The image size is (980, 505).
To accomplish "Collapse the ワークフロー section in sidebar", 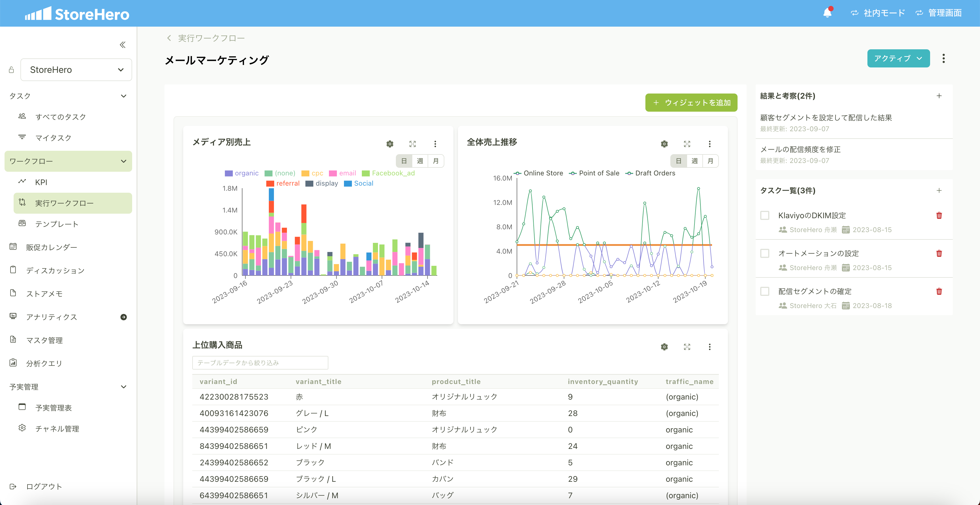I will coord(124,161).
